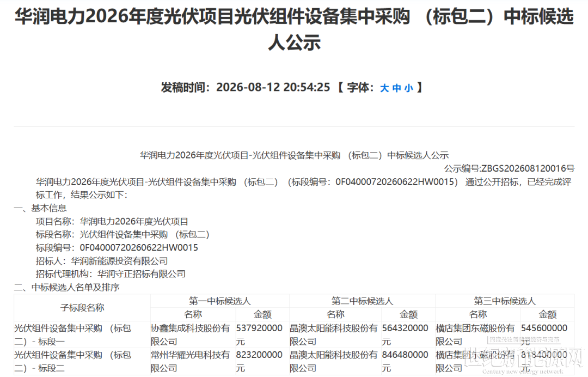Screen dimensions: 588x377
Task: Click 金额 header under 第三中标候选人
Action: (x=548, y=314)
